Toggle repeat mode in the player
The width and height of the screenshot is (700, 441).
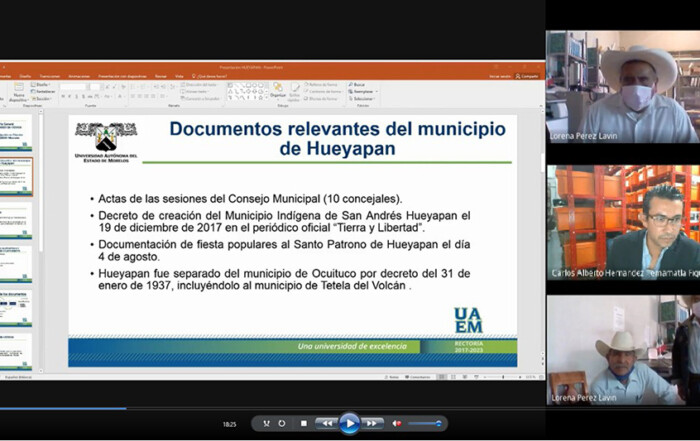click(282, 423)
